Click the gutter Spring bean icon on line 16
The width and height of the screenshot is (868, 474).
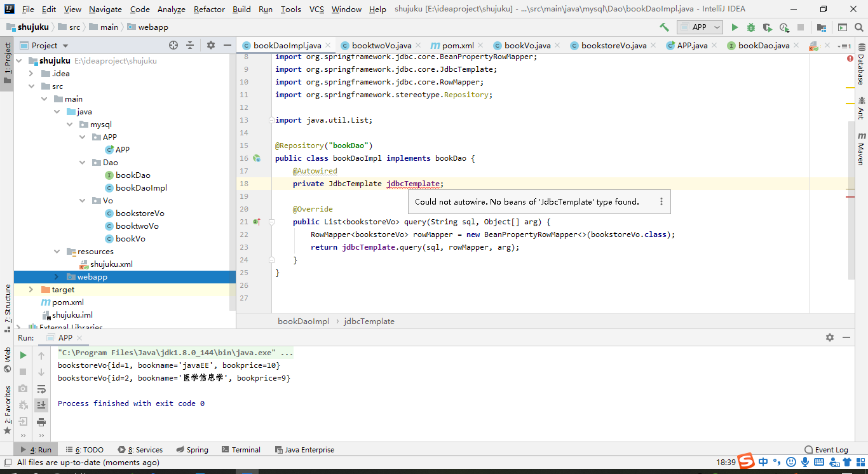[x=257, y=158]
